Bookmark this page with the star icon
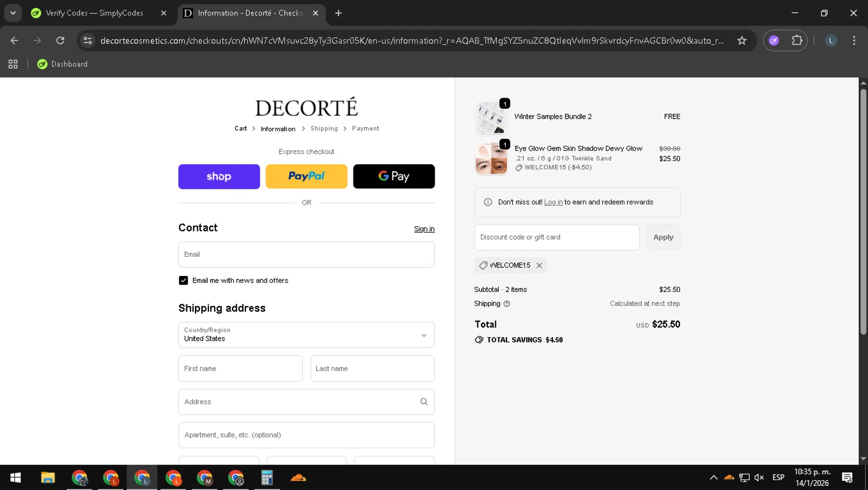The height and width of the screenshot is (490, 868). tap(742, 40)
